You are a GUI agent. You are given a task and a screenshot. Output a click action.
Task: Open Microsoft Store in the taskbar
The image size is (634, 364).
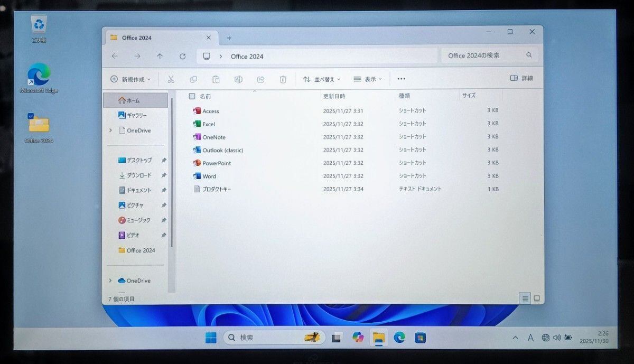(420, 338)
